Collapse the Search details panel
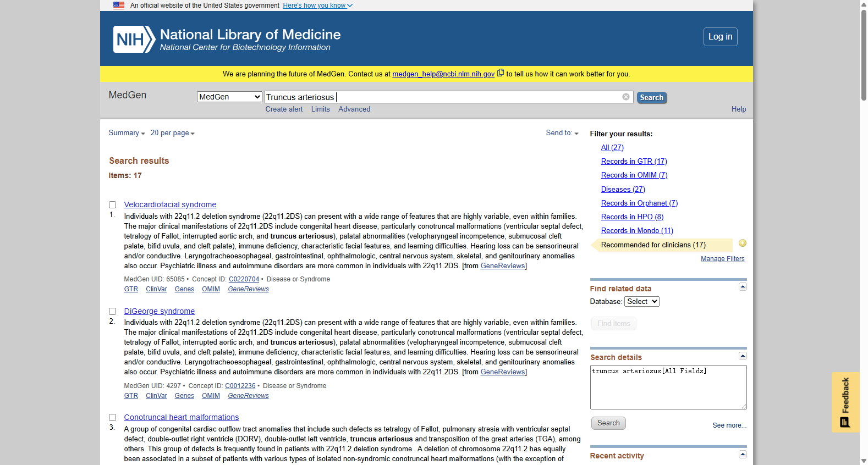The height and width of the screenshot is (465, 868). click(x=743, y=356)
